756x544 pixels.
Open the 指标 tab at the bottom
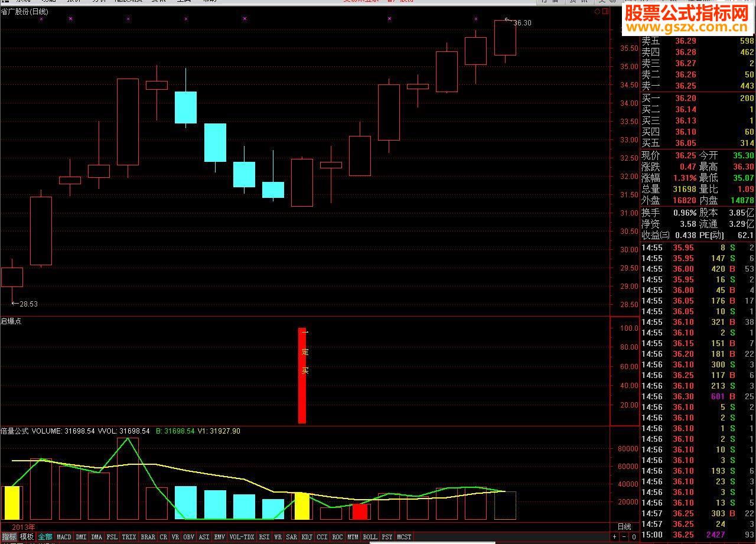click(x=9, y=537)
